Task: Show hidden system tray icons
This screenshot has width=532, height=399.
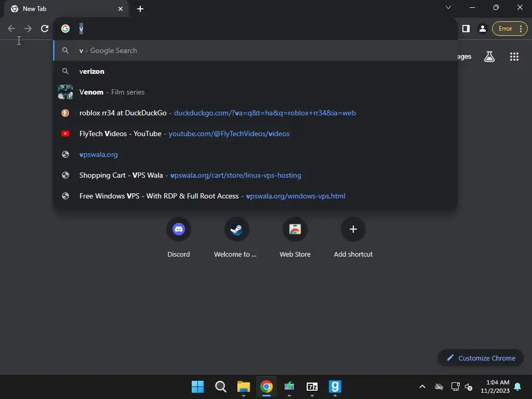Action: [422, 387]
